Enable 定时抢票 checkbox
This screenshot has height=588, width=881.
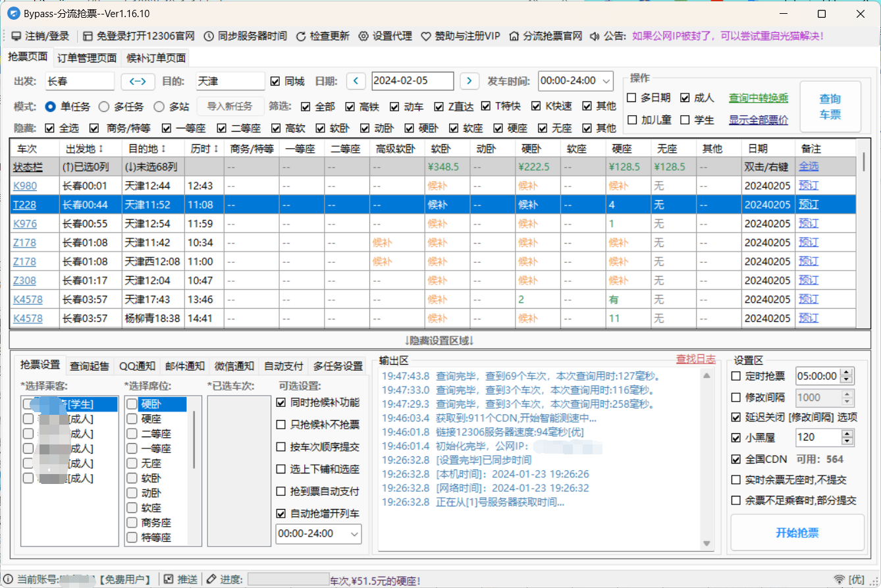pos(736,376)
